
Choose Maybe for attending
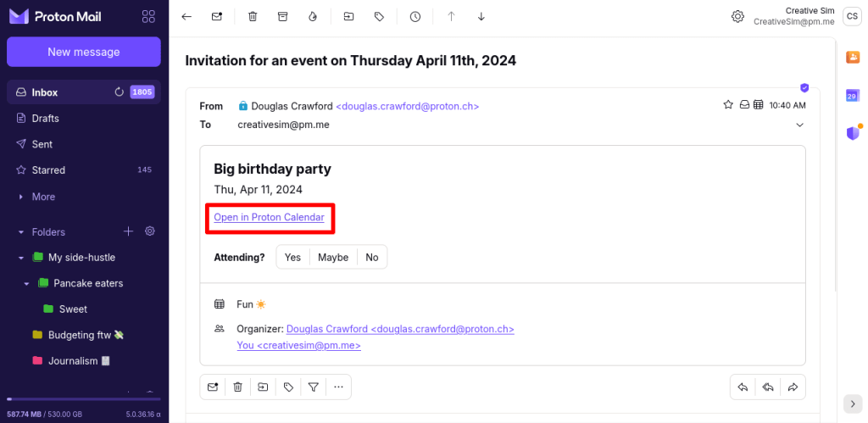(x=333, y=257)
